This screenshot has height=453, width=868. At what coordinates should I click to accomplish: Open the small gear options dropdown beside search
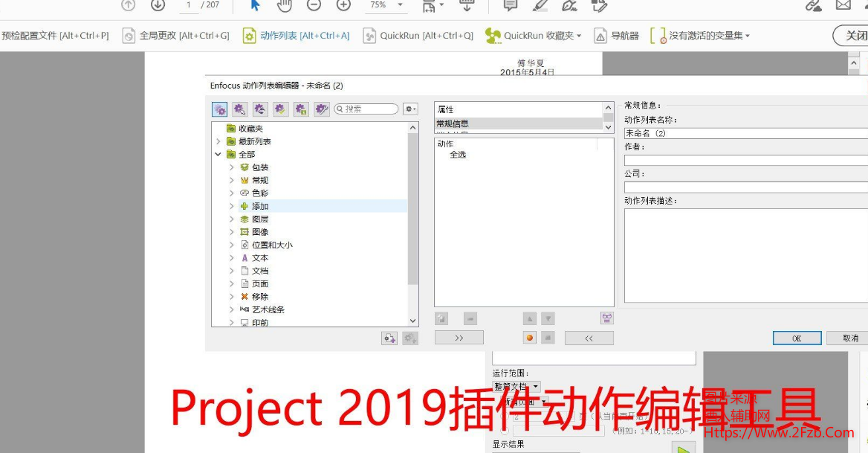410,109
